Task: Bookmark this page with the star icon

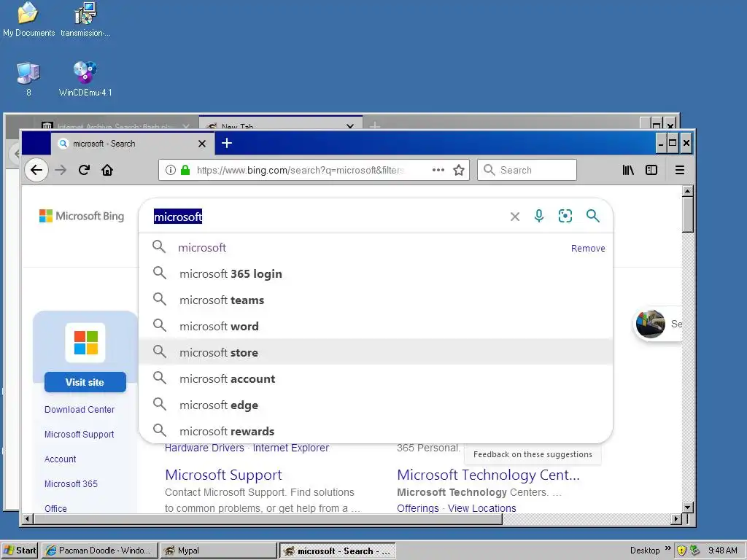Action: pyautogui.click(x=459, y=170)
